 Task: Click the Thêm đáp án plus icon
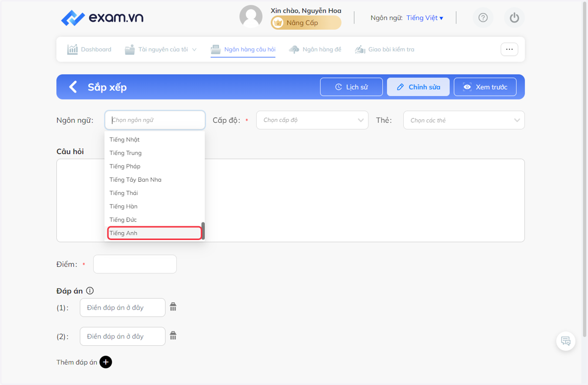[x=106, y=362]
